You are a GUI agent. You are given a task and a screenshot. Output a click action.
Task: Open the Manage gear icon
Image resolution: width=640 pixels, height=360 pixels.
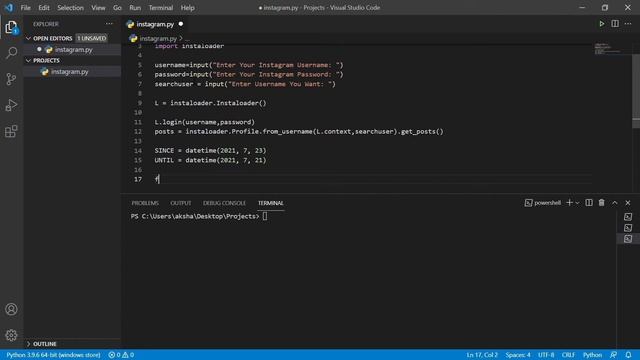(11, 335)
